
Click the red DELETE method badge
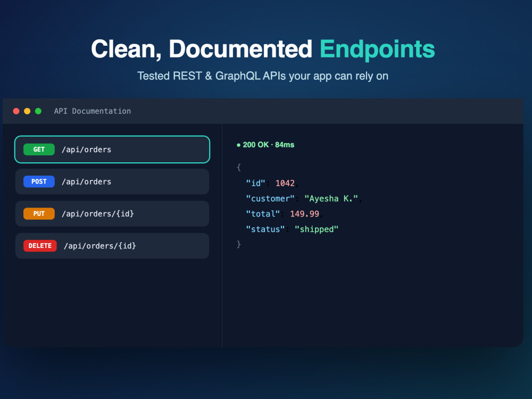coord(40,246)
